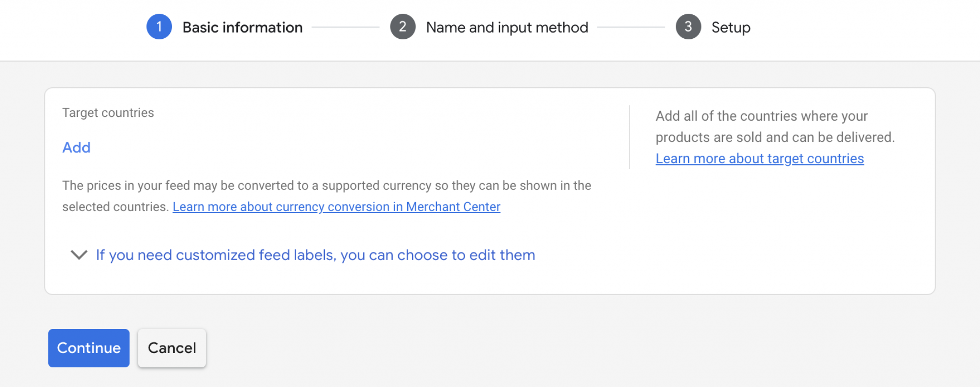Expand the customized feed labels section

coord(315,255)
